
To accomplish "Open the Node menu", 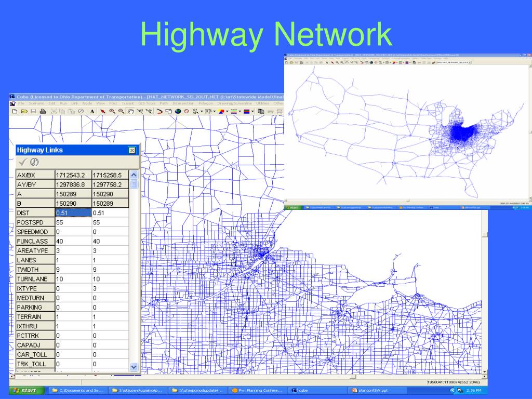I will pos(87,103).
